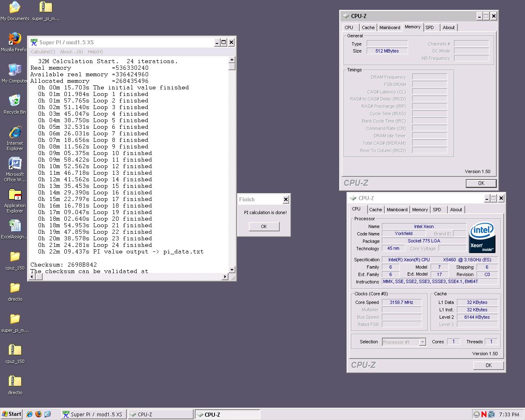This screenshot has width=525, height=420.
Task: Switch to the Cache tab in the upper CPU-Z window
Action: (368, 27)
